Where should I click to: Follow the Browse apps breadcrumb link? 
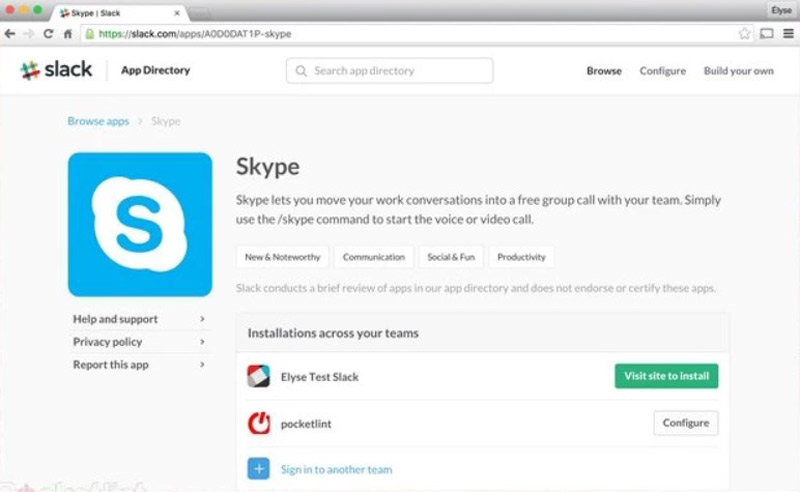(x=98, y=121)
